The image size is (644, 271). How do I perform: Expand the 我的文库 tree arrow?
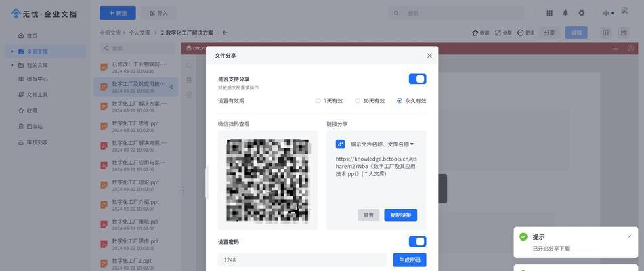[12, 65]
